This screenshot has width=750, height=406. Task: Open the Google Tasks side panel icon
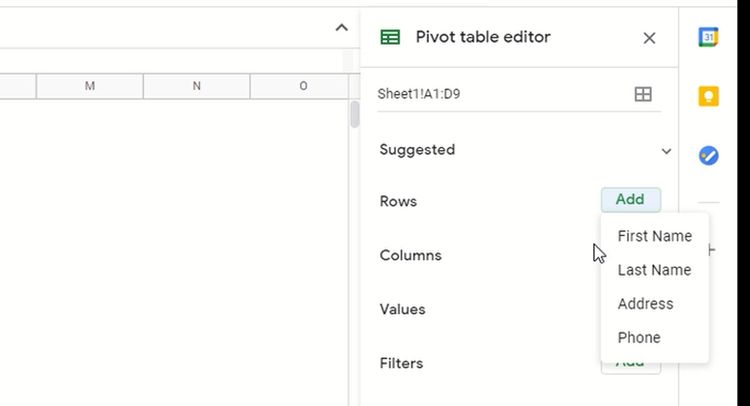point(709,155)
